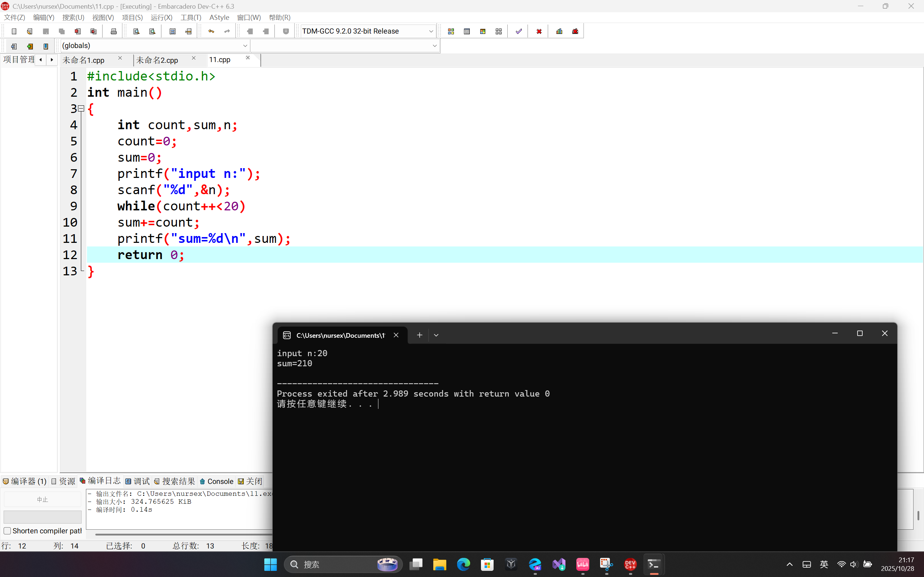The width and height of the screenshot is (924, 577).
Task: Click the red X Stop execution icon
Action: point(539,31)
